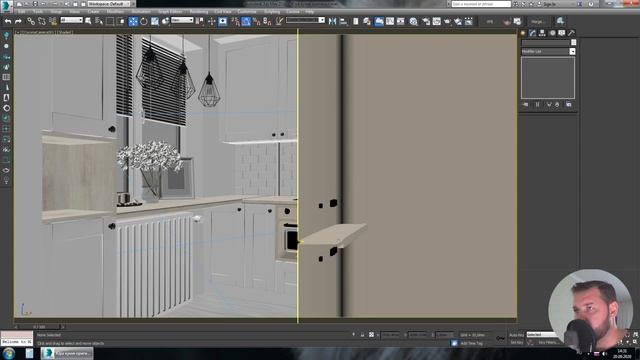Screen dimensions: 640x360
Task: Open the Render Setup dialog
Action: tap(426, 21)
